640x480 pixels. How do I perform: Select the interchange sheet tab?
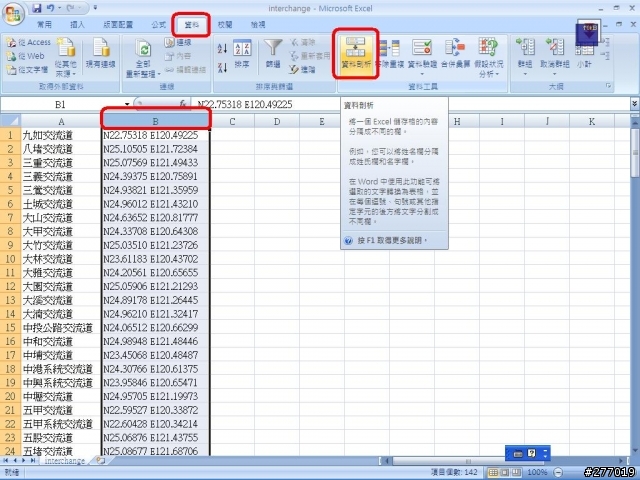pyautogui.click(x=64, y=460)
